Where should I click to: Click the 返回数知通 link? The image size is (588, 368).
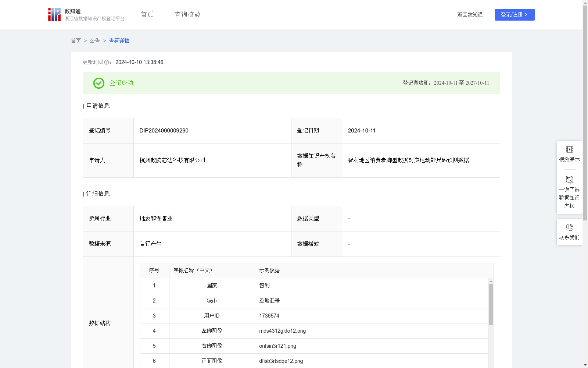470,15
